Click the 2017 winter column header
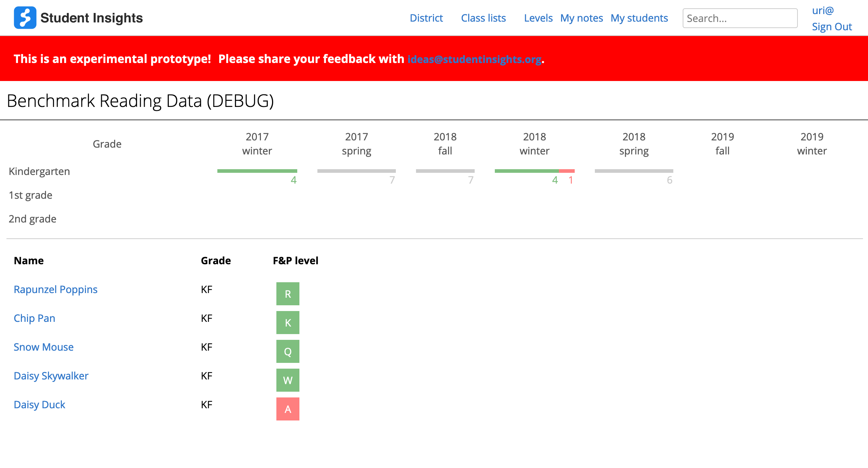The width and height of the screenshot is (868, 468). pyautogui.click(x=257, y=144)
